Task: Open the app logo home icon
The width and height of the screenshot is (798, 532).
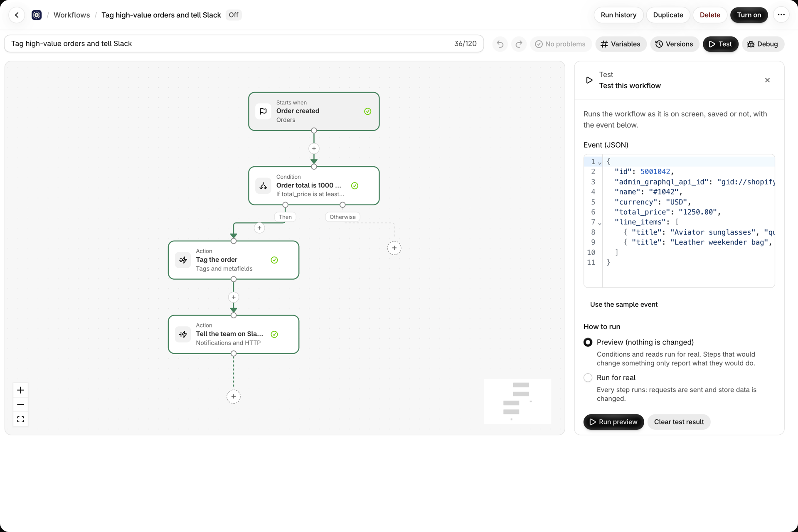Action: click(x=37, y=15)
